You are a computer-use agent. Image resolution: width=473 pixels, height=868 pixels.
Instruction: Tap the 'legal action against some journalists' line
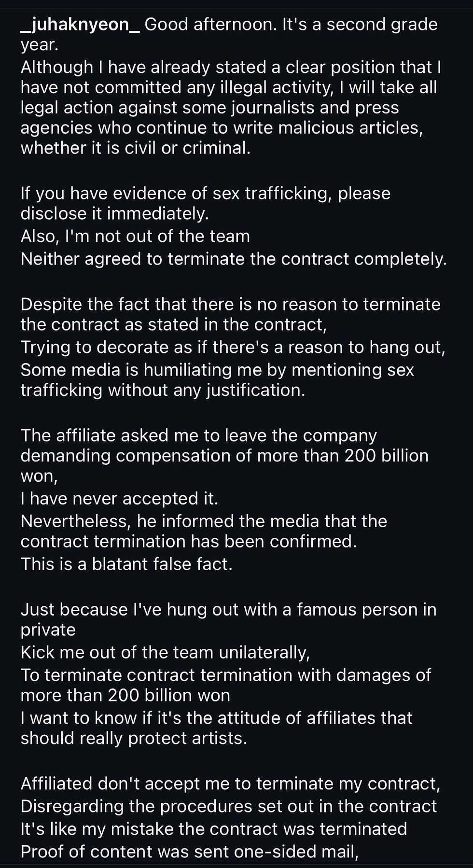tap(209, 107)
